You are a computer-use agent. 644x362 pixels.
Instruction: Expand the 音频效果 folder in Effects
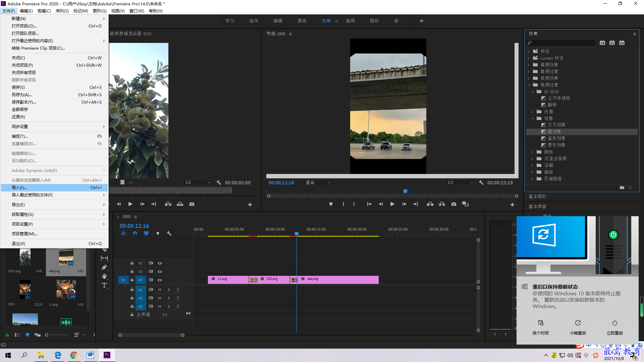click(x=529, y=65)
